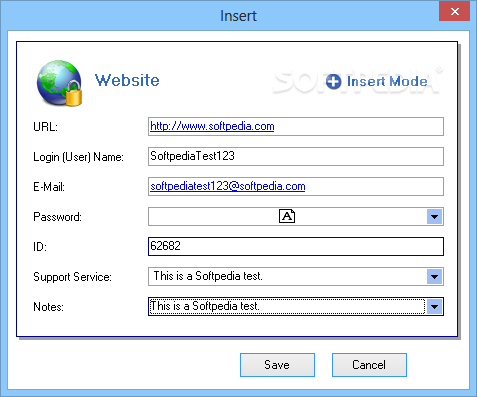Click the Password: label
The height and width of the screenshot is (397, 477).
pos(57,217)
